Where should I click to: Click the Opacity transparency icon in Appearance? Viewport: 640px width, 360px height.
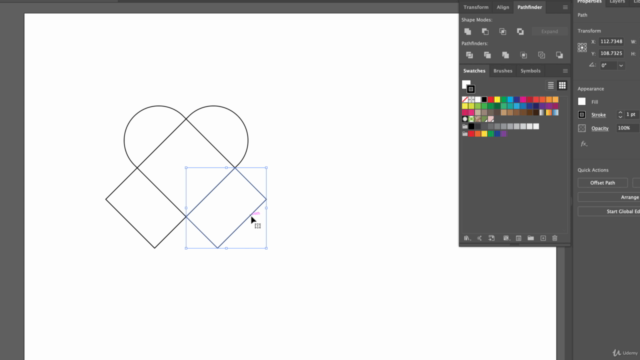point(582,128)
